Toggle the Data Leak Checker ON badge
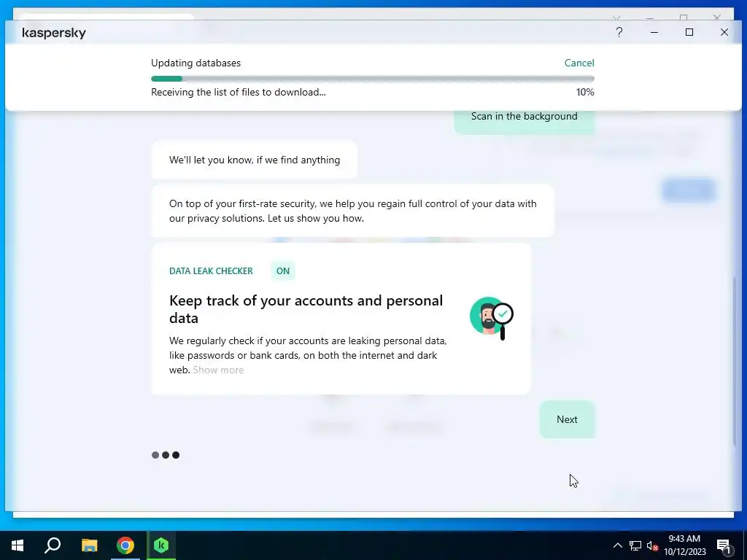The image size is (747, 560). pyautogui.click(x=283, y=271)
